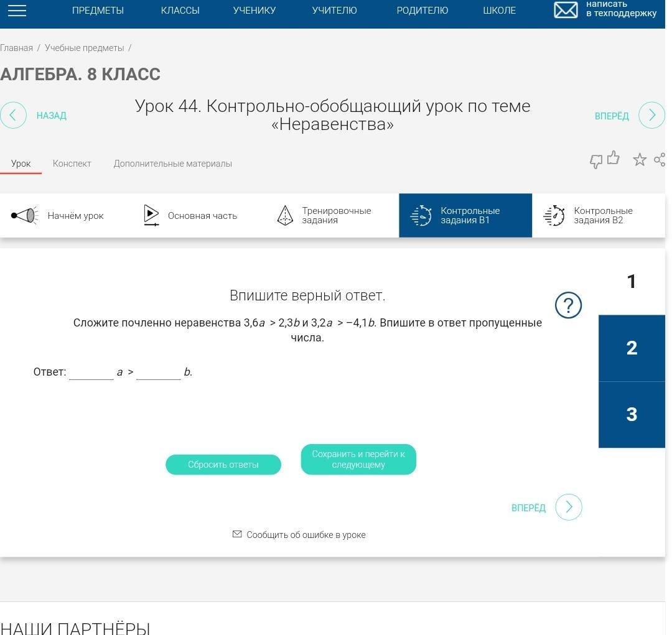Screen dimensions: 672x635
Task: Click the thumbs down icon
Action: pos(596,162)
